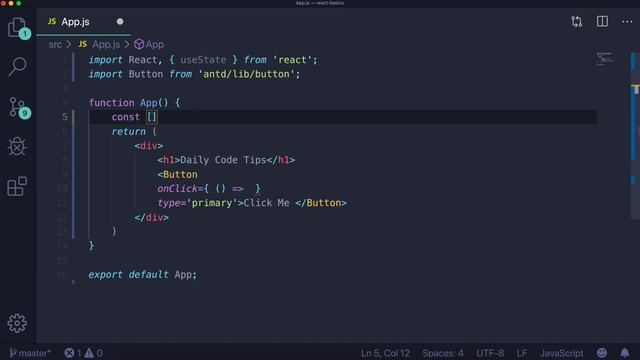Open the master branch selector
The width and height of the screenshot is (640, 360).
tap(30, 353)
